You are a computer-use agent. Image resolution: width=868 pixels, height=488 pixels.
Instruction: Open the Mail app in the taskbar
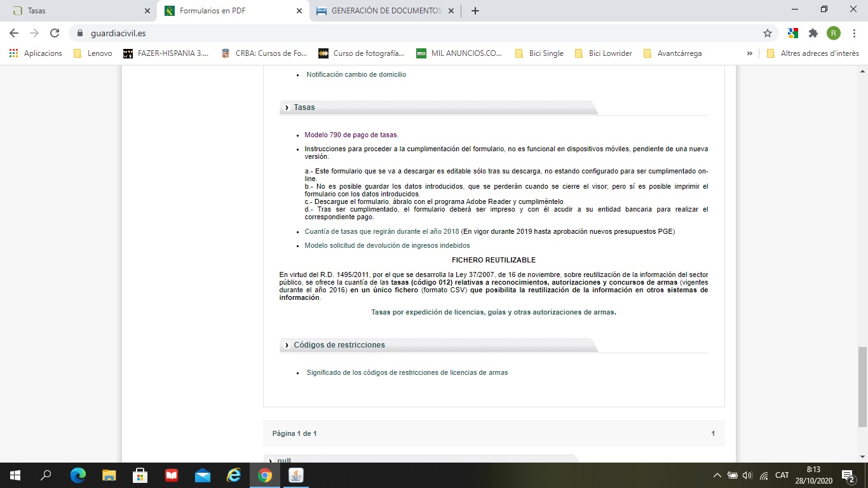point(203,475)
